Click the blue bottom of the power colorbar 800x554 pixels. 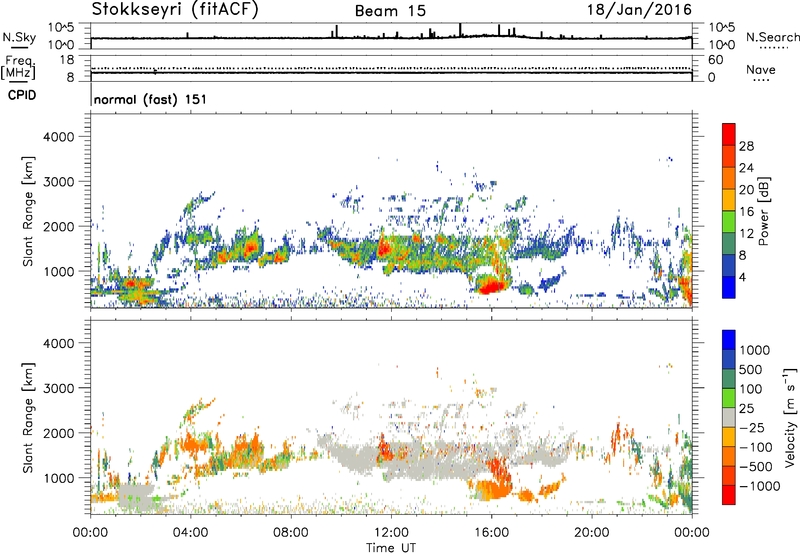729,287
